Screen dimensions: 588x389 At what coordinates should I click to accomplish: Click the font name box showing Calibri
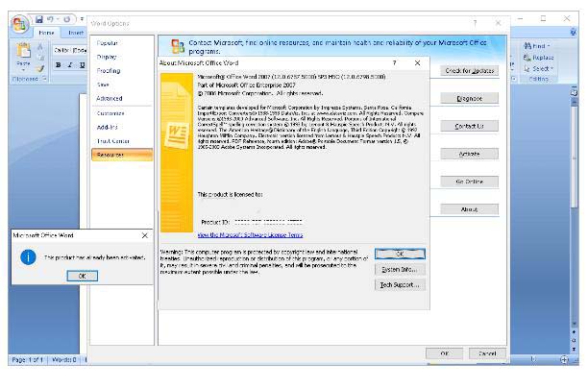point(70,50)
